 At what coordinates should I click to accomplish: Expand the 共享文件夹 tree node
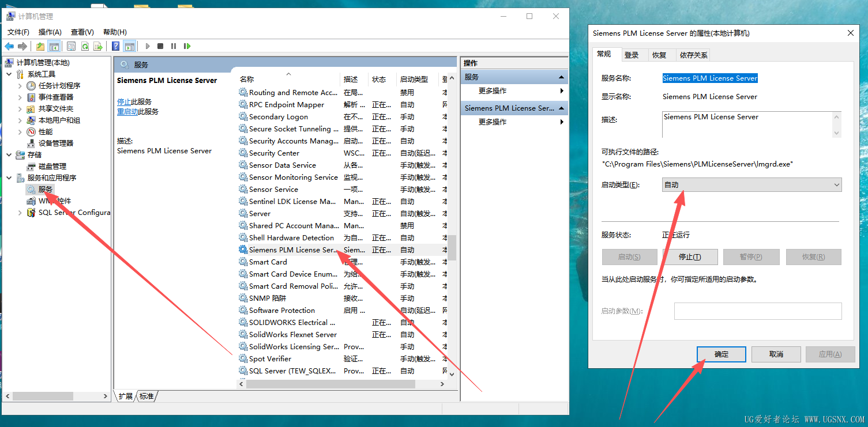(x=20, y=108)
